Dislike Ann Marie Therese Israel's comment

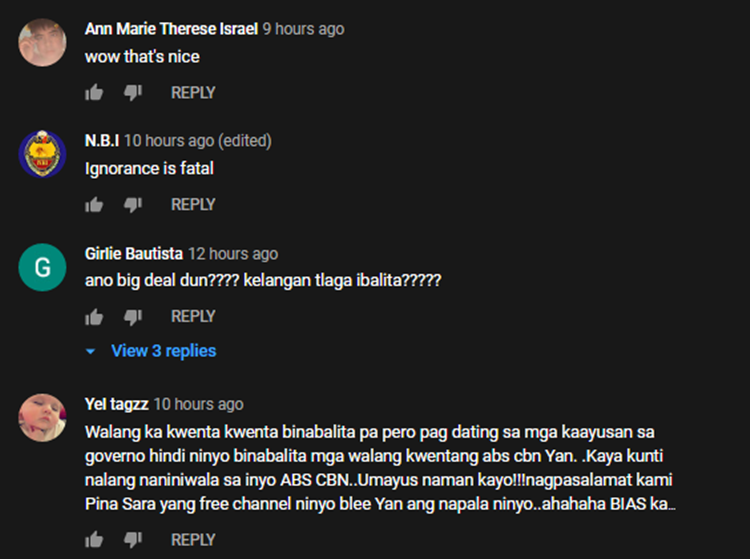tap(133, 93)
